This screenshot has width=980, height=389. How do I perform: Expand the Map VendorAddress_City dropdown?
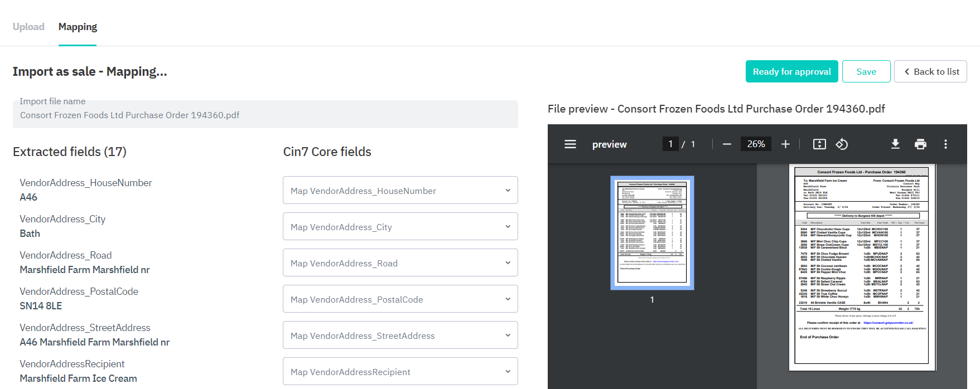[400, 227]
